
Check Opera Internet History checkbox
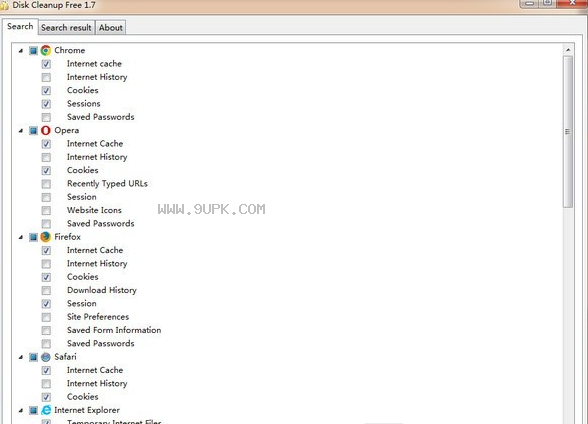click(46, 157)
